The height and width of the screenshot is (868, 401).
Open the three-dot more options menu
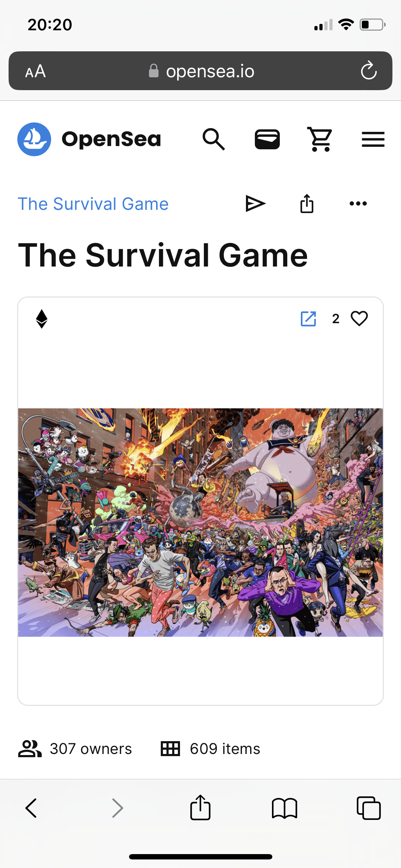click(358, 203)
